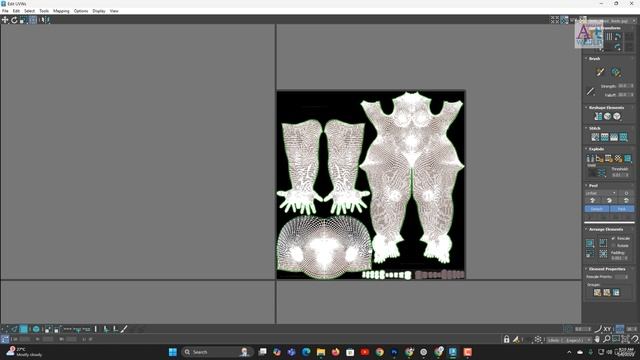Screen dimensions: 640x360
Task: Click the Paint Move brush icon
Action: pos(600,72)
